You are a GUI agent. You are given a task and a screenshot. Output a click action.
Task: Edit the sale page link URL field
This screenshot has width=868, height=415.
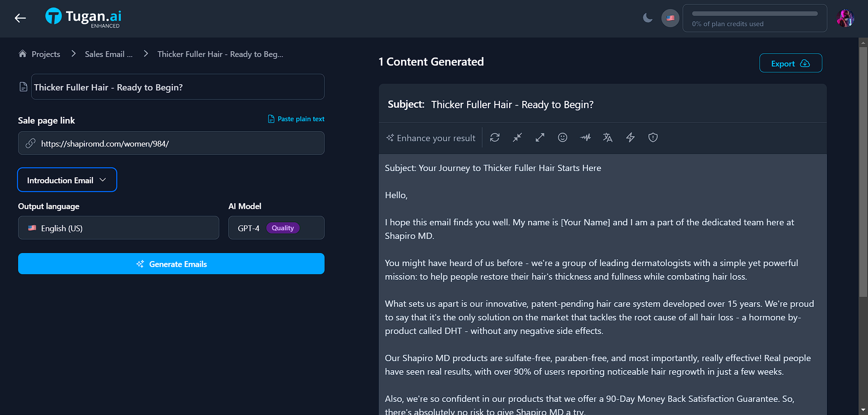pos(171,143)
